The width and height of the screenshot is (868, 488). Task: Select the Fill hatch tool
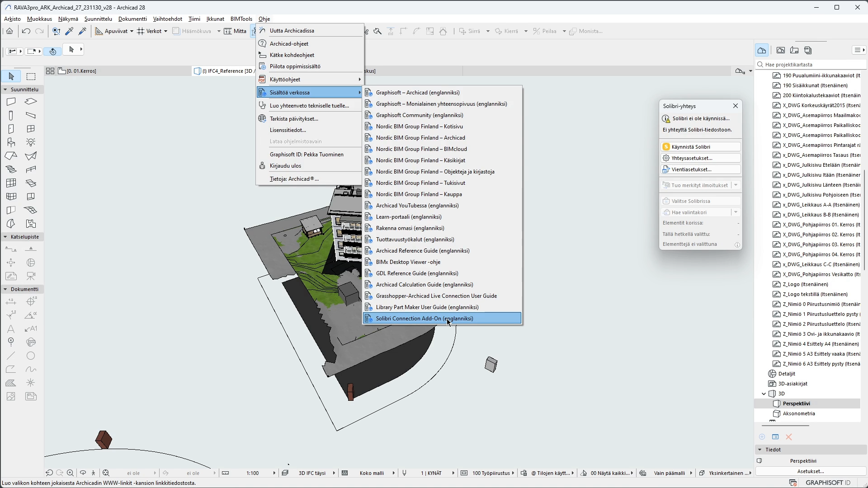tap(11, 383)
